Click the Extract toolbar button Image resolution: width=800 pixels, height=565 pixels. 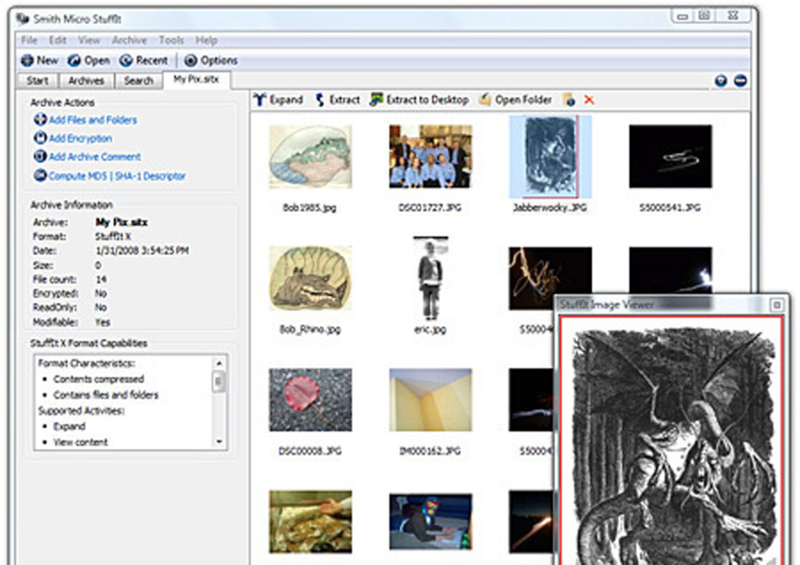(x=337, y=100)
